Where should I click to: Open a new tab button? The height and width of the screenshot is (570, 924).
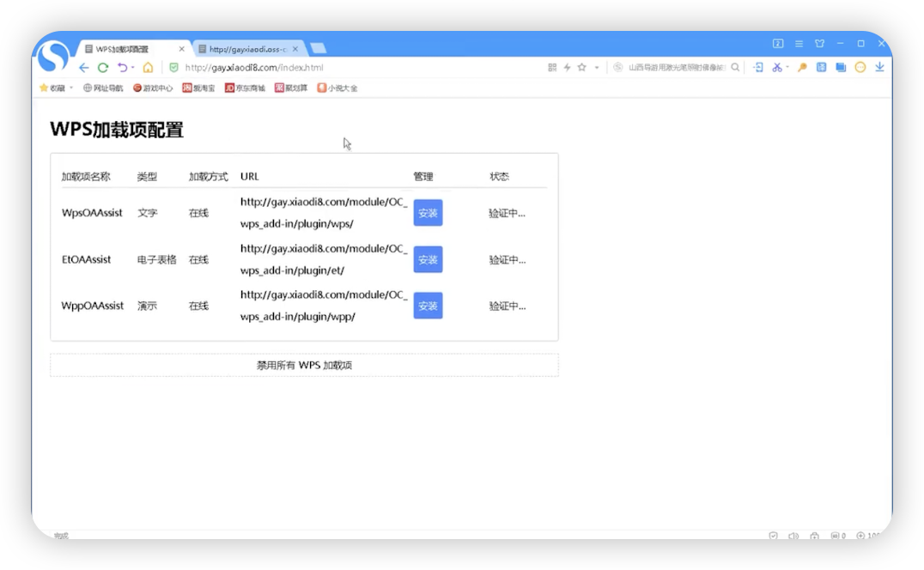(x=319, y=48)
